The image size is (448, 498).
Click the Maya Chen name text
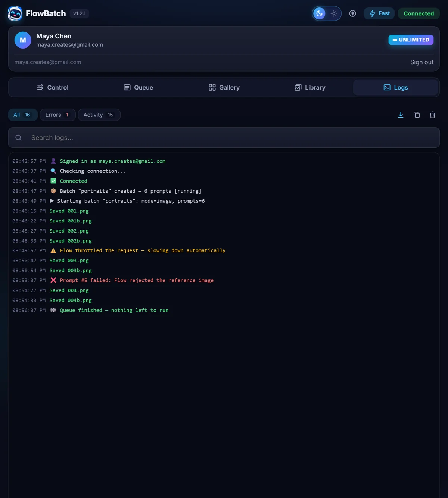(x=54, y=36)
